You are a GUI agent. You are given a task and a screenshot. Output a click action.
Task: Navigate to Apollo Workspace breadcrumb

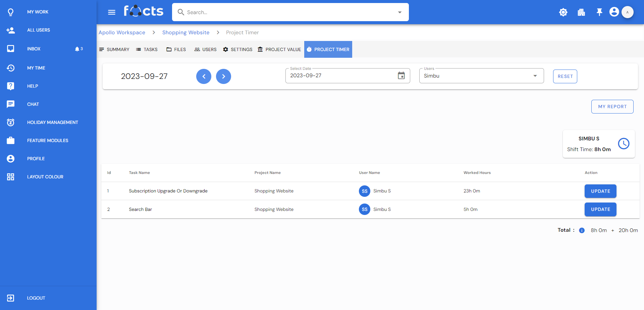122,33
